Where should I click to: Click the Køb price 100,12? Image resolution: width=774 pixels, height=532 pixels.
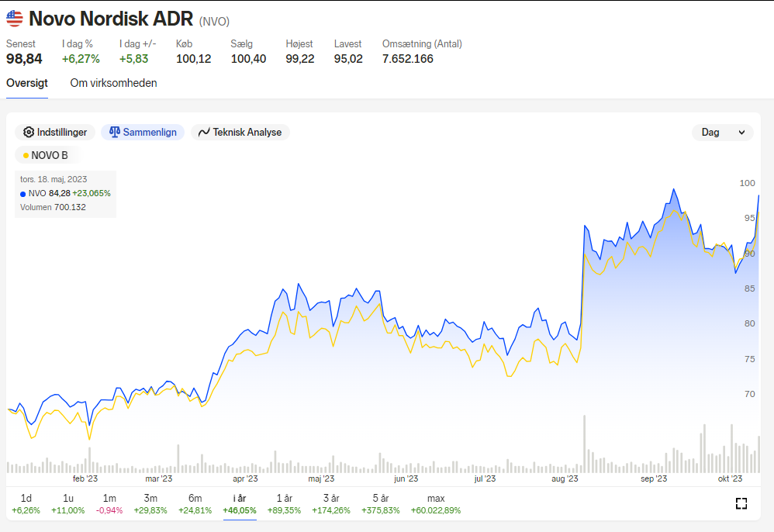point(194,59)
